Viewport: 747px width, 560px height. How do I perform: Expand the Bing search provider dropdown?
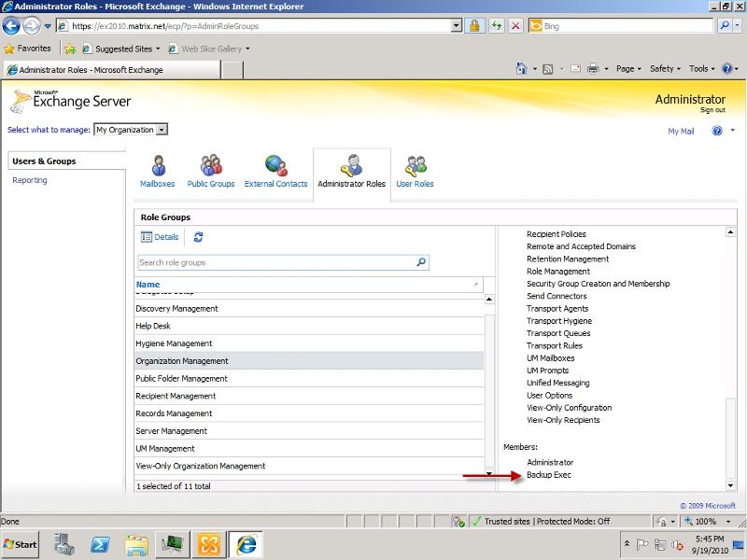(x=738, y=26)
